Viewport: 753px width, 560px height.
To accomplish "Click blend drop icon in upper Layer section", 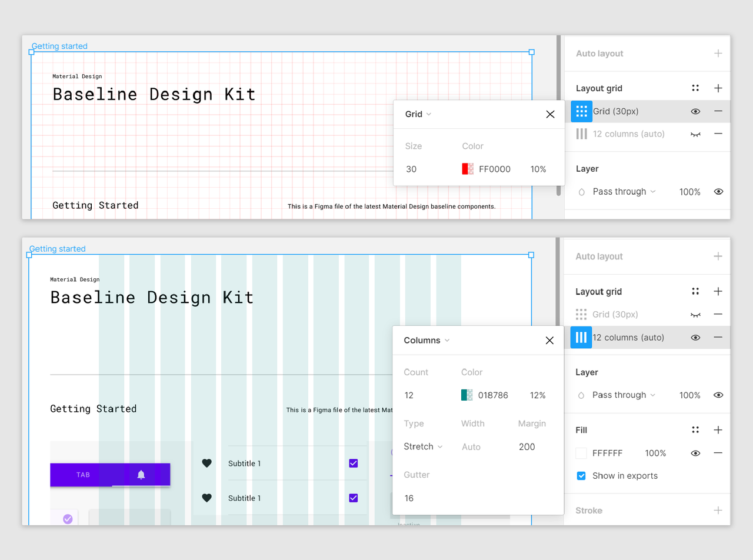I will pos(582,192).
